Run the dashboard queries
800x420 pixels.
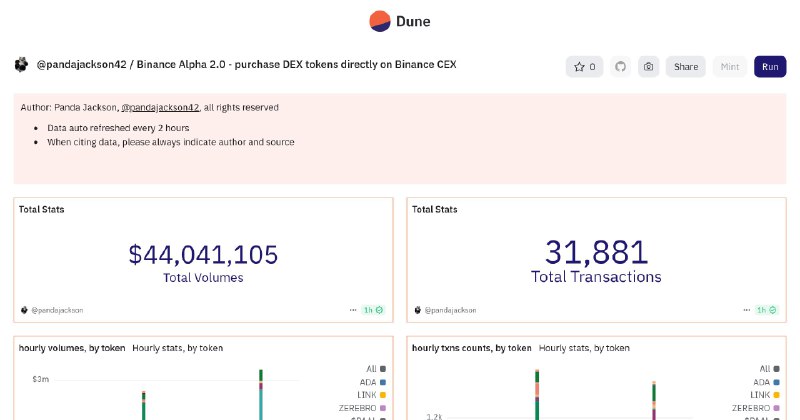tap(770, 67)
